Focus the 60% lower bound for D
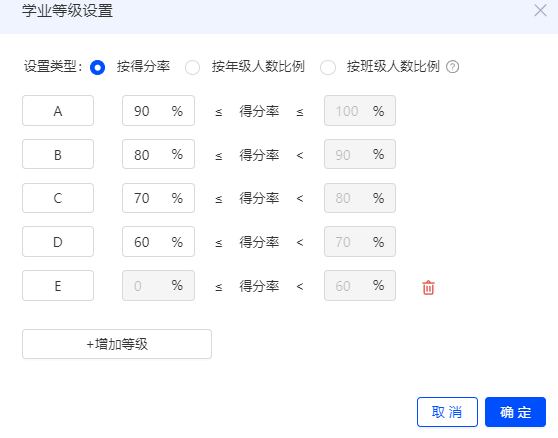The height and width of the screenshot is (438, 558). [158, 242]
